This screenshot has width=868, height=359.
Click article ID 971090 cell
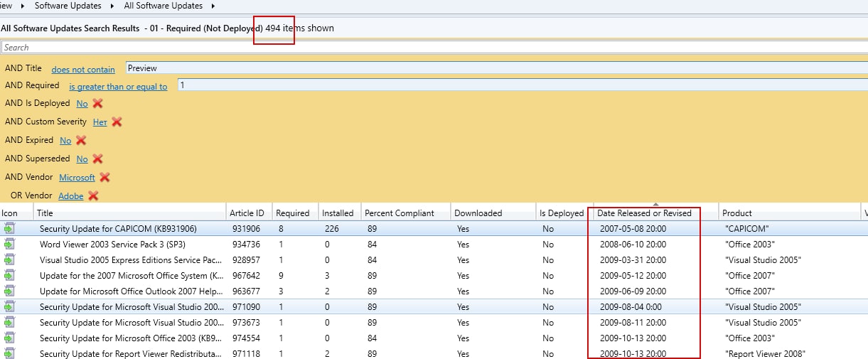pyautogui.click(x=246, y=307)
